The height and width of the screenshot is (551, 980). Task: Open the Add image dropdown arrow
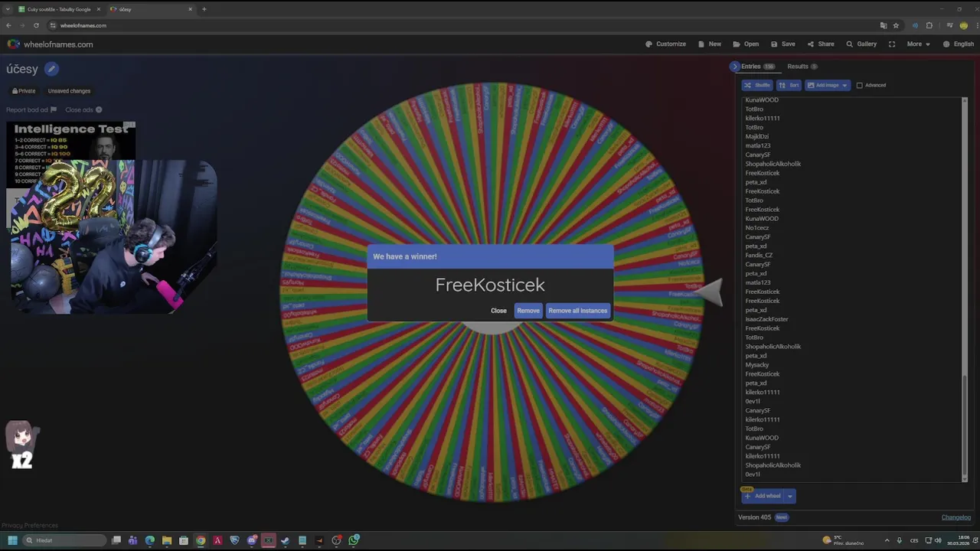coord(845,85)
